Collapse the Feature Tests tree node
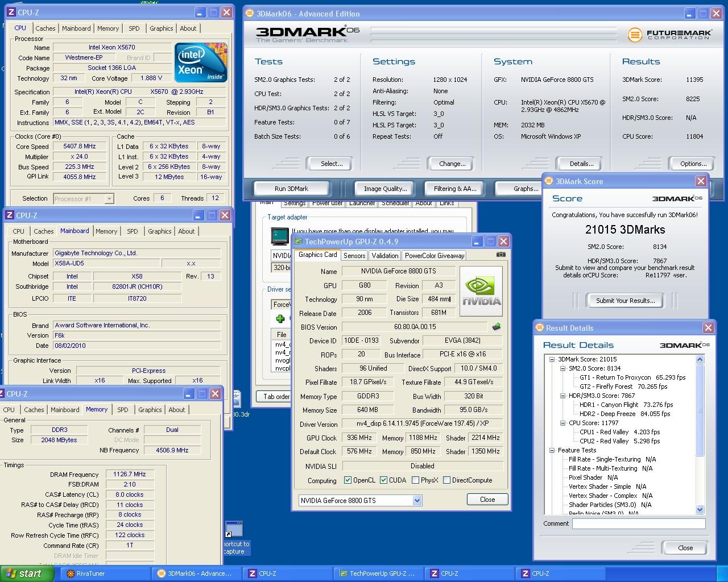 coord(552,450)
